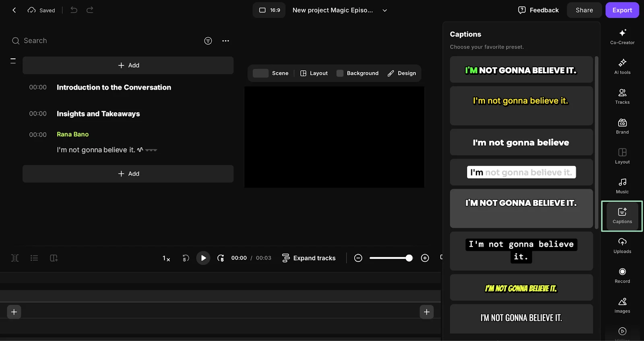Click the black video preview canvas

pos(334,137)
